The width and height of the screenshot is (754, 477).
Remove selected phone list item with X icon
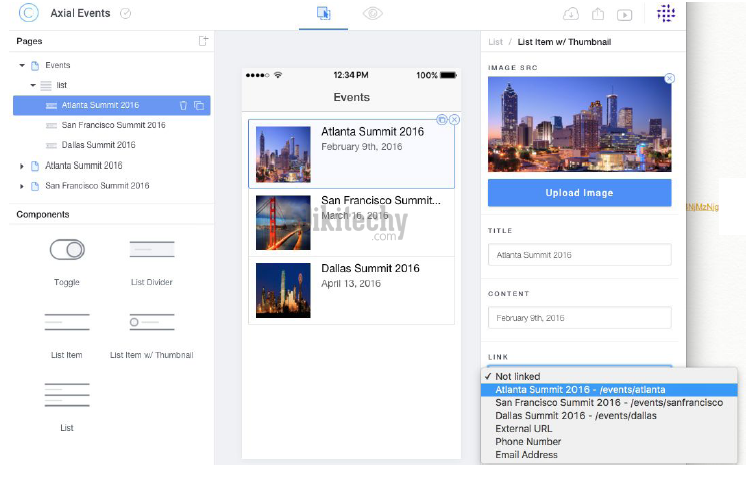pos(454,120)
